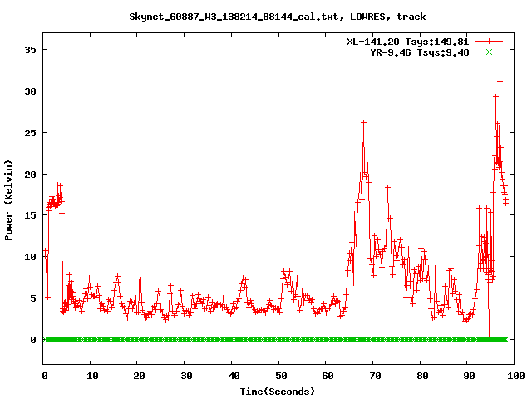Click x-axis tick label 90
Viewport: 532px width, 399px height.
tap(469, 376)
